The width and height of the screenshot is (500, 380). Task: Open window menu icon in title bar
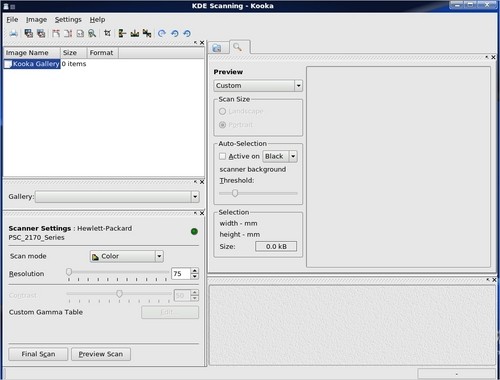pos(6,6)
